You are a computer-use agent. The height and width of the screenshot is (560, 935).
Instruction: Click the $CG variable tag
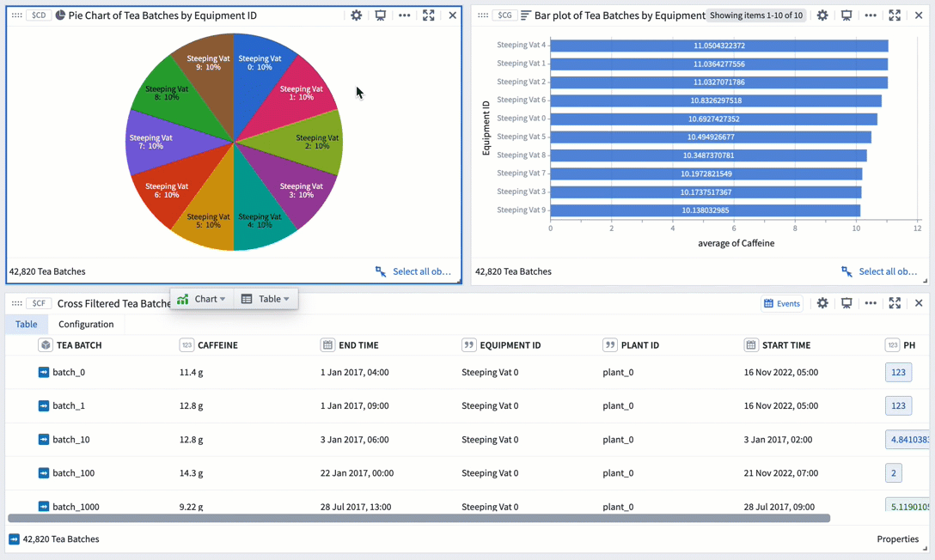point(505,15)
